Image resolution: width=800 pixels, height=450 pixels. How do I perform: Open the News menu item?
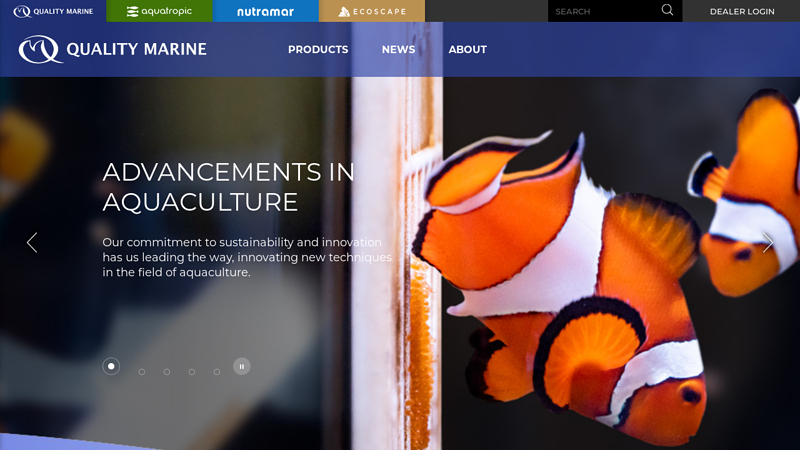click(x=398, y=49)
